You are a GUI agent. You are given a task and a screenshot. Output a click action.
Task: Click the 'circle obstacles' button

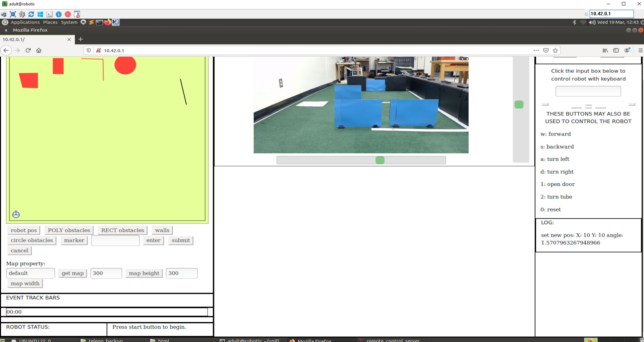click(x=32, y=241)
